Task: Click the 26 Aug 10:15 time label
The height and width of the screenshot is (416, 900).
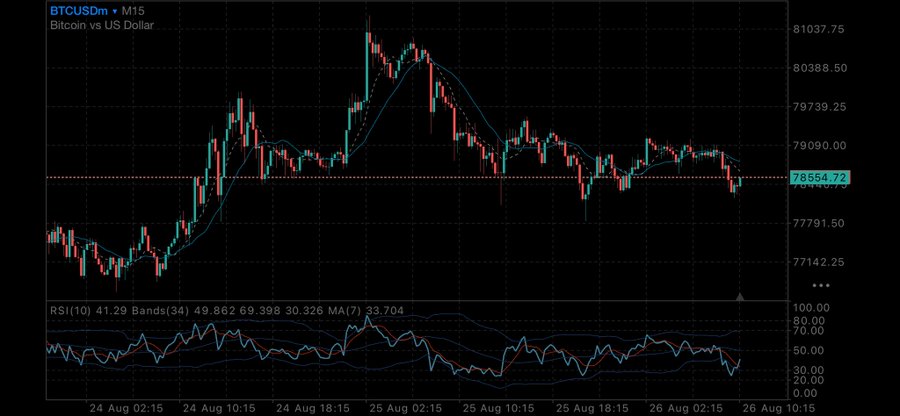Action: pyautogui.click(x=778, y=408)
